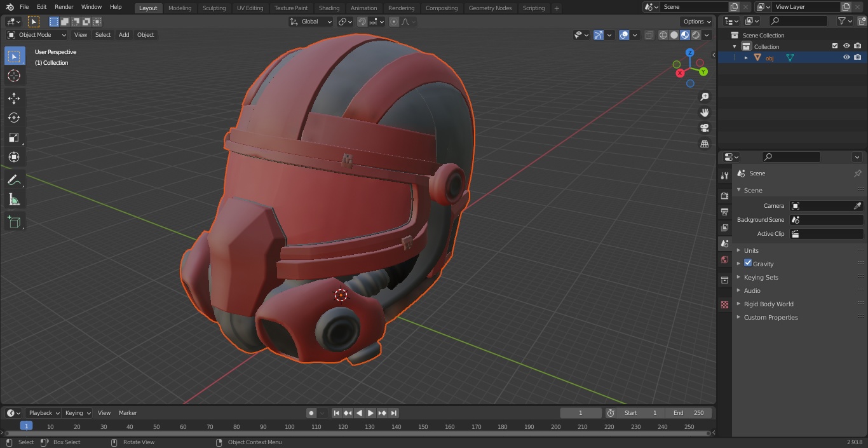
Task: Exclude Collection from the view layer
Action: 835,46
